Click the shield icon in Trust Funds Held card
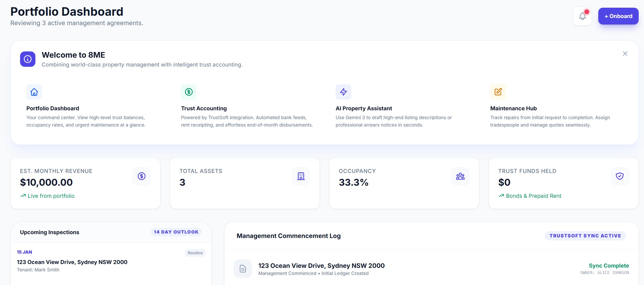The image size is (644, 285). (x=620, y=176)
